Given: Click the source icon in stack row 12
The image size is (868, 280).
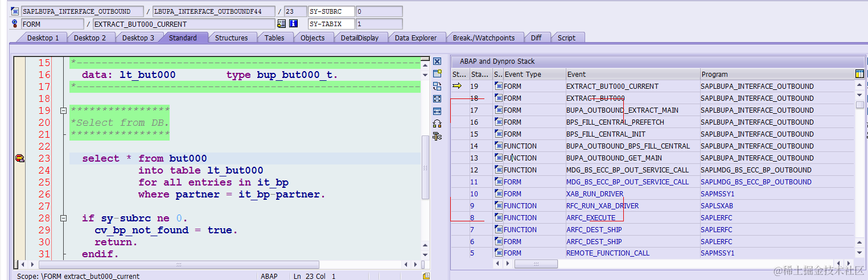Looking at the screenshot, I should pos(499,170).
